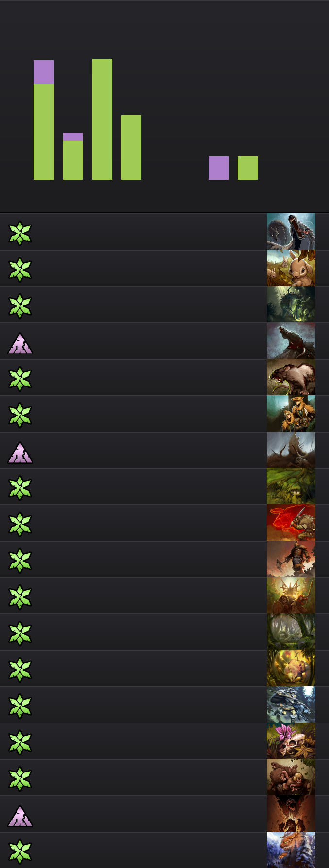Select leaf icon beside the saber-tooth cat card

20,379
